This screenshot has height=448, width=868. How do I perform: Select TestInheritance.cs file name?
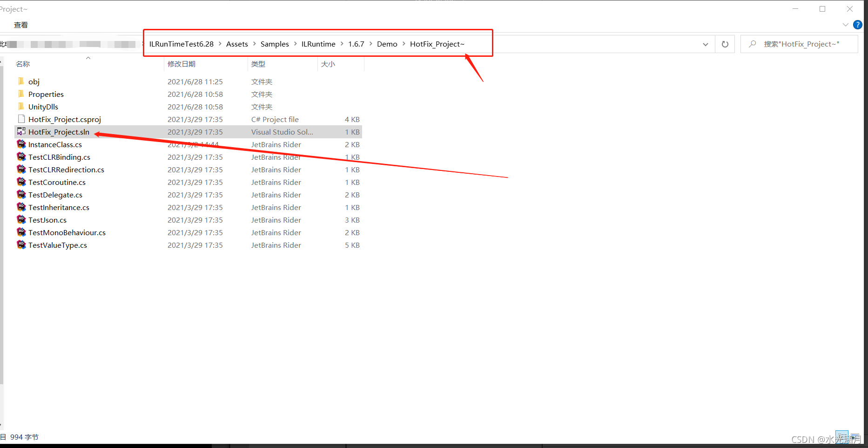pyautogui.click(x=59, y=207)
